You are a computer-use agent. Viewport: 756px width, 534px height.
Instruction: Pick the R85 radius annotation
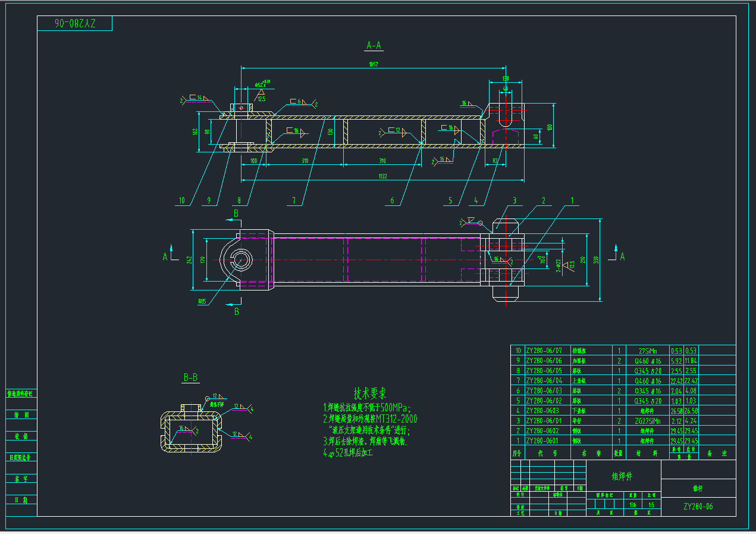(202, 301)
